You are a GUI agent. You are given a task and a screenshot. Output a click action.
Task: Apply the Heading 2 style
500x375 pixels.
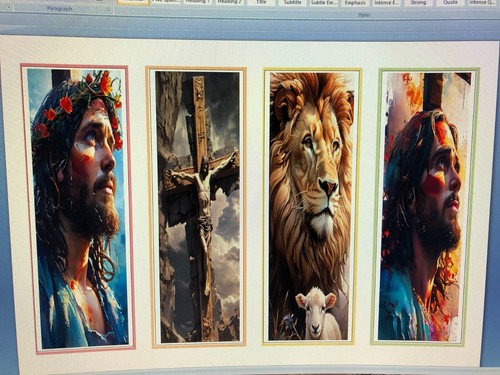point(229,3)
